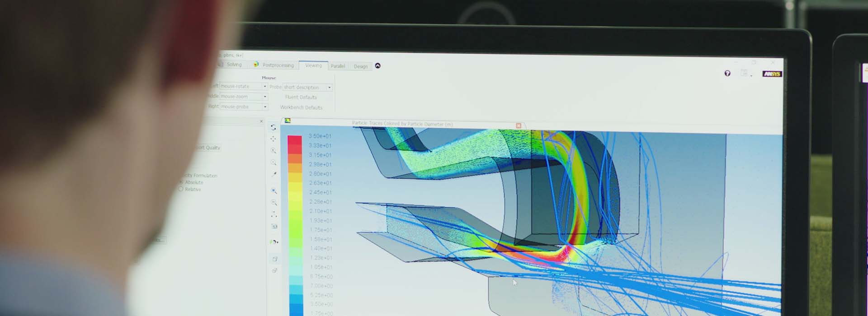Image resolution: width=868 pixels, height=316 pixels.
Task: Click the probe tool icon in toolbar
Action: click(x=274, y=174)
